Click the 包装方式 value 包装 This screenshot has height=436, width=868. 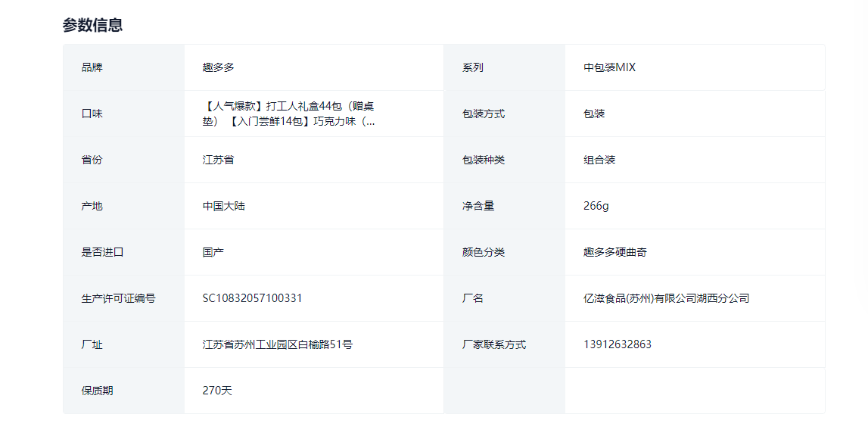(594, 114)
